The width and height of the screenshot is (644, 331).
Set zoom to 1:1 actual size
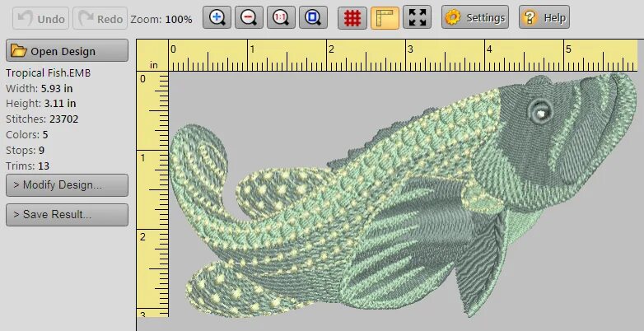[x=281, y=17]
